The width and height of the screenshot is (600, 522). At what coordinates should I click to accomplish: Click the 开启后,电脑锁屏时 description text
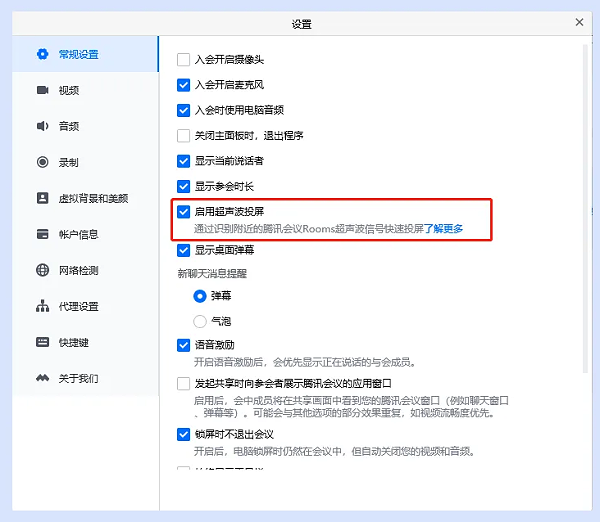(x=334, y=452)
